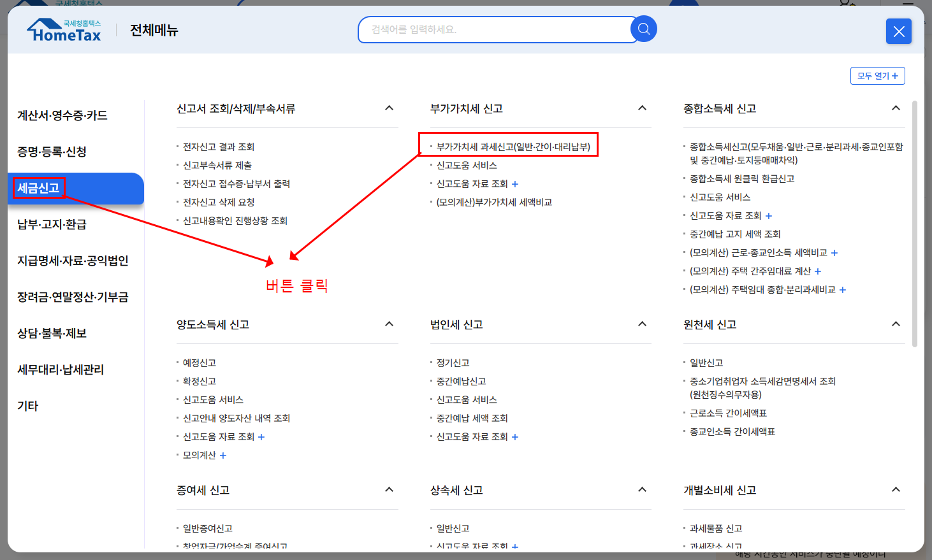Click the plus icon next to 신고도움 자료 조회 under 법인세
Screen dimensions: 932x560
(x=515, y=436)
